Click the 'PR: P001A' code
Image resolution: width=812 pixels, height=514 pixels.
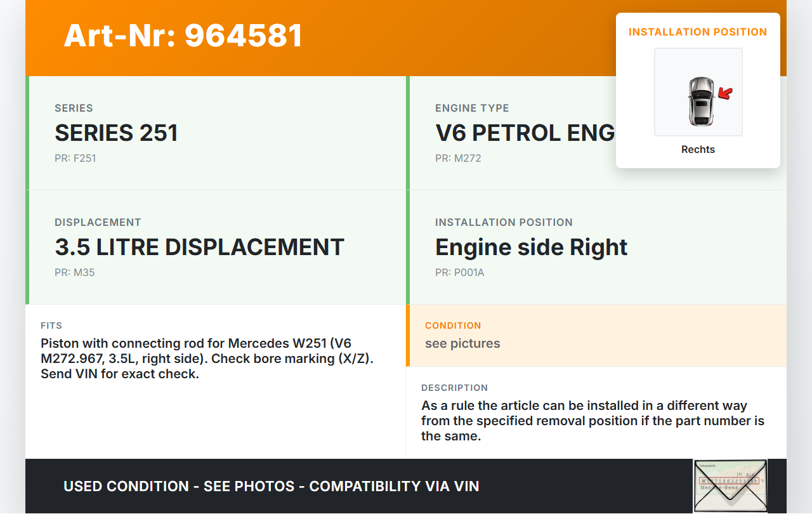(x=459, y=273)
